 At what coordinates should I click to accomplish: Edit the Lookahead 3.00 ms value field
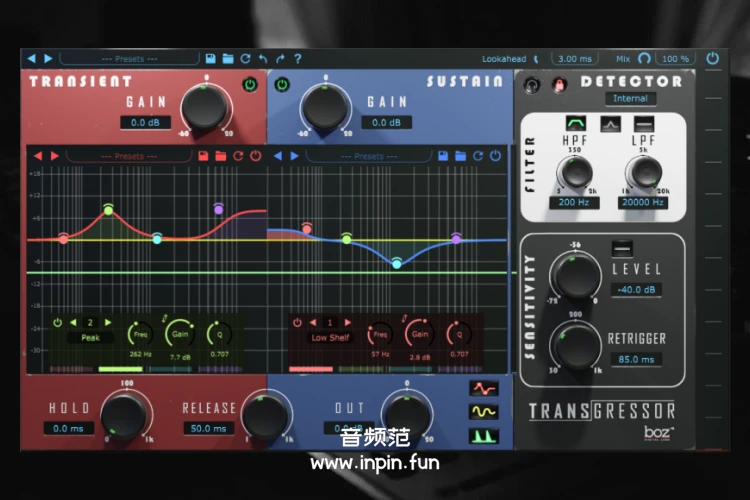[574, 59]
